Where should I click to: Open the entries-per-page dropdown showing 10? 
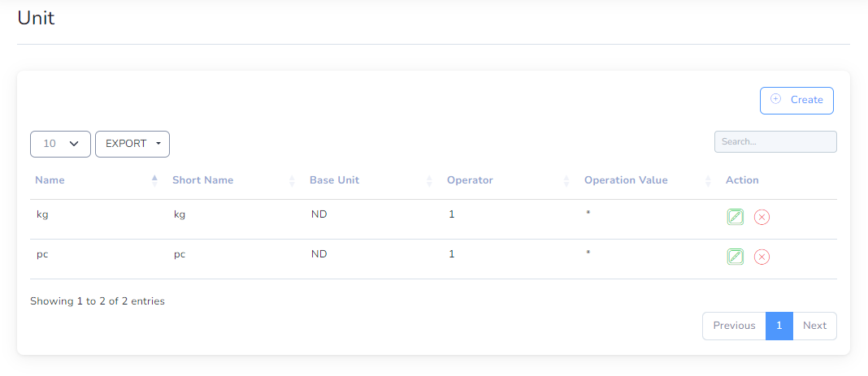(60, 144)
